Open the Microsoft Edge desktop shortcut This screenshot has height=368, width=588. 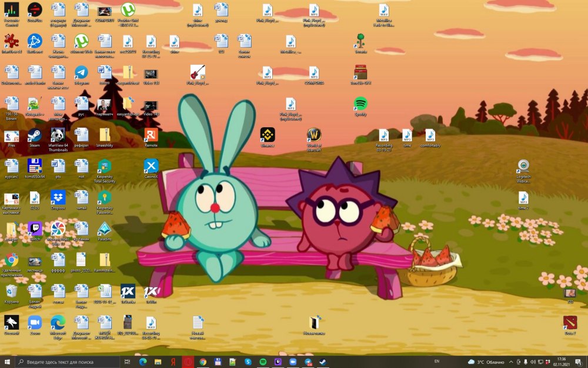58,327
